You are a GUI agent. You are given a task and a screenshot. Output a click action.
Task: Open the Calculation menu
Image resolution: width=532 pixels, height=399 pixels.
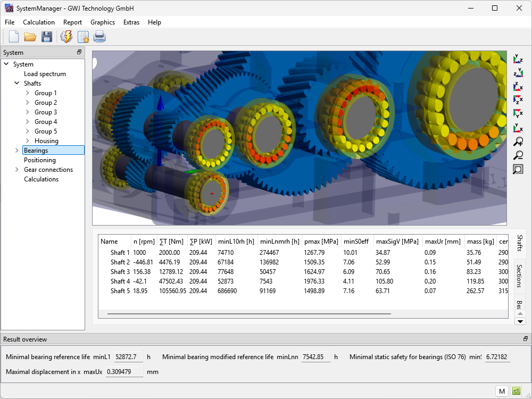(38, 22)
